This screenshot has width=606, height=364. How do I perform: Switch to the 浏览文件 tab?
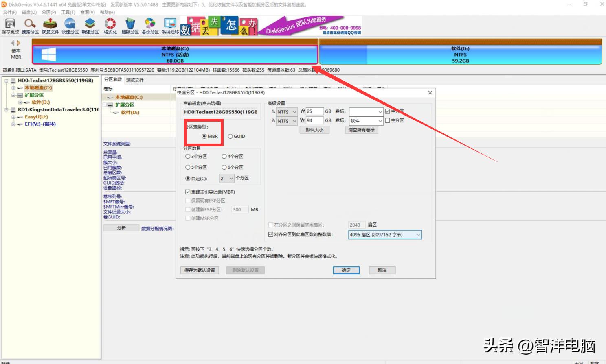(x=134, y=80)
